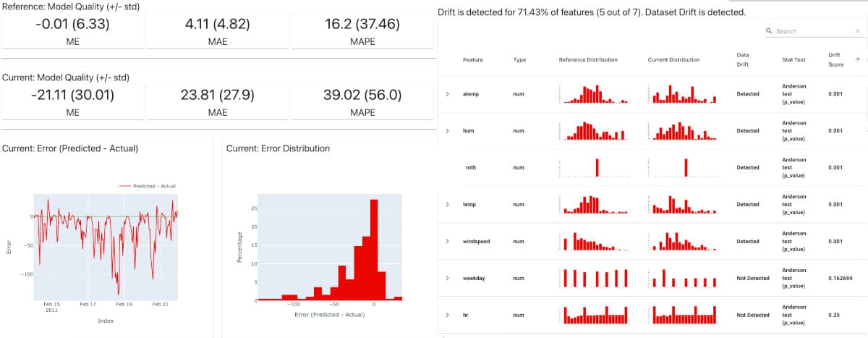Viewport: 868px width, 338px height.
Task: Click the 0.25 drift score
Action: 833,315
